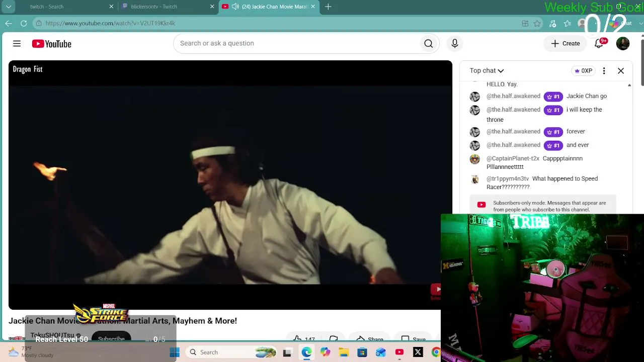This screenshot has height=362, width=644.
Task: Add this page to favorites star
Action: pos(537,23)
